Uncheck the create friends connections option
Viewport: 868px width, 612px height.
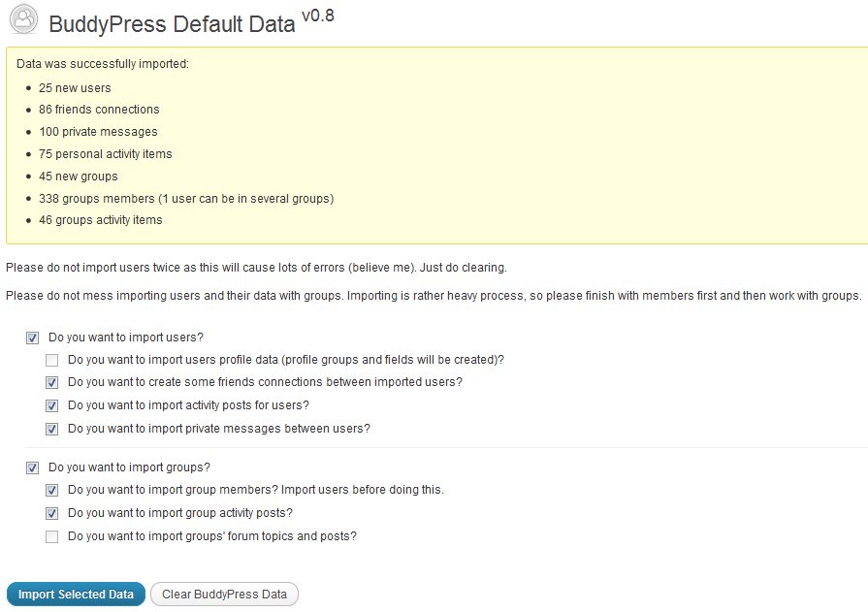(x=51, y=382)
